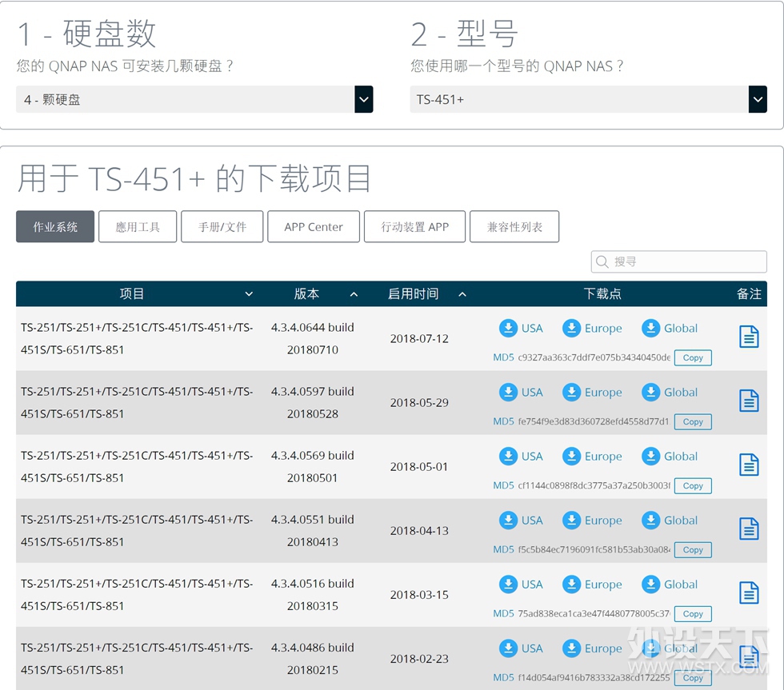Viewport: 784px width, 690px height.
Task: Click the 搜寻 search field
Action: (x=678, y=261)
